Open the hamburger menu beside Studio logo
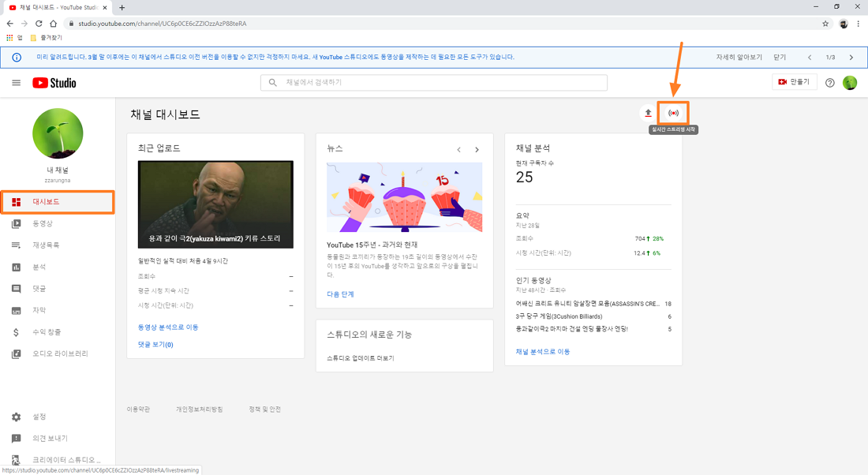 [x=16, y=83]
